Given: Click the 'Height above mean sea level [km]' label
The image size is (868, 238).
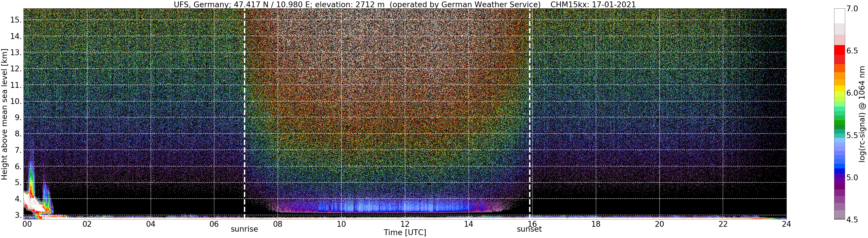Looking at the screenshot, I should [x=4, y=114].
